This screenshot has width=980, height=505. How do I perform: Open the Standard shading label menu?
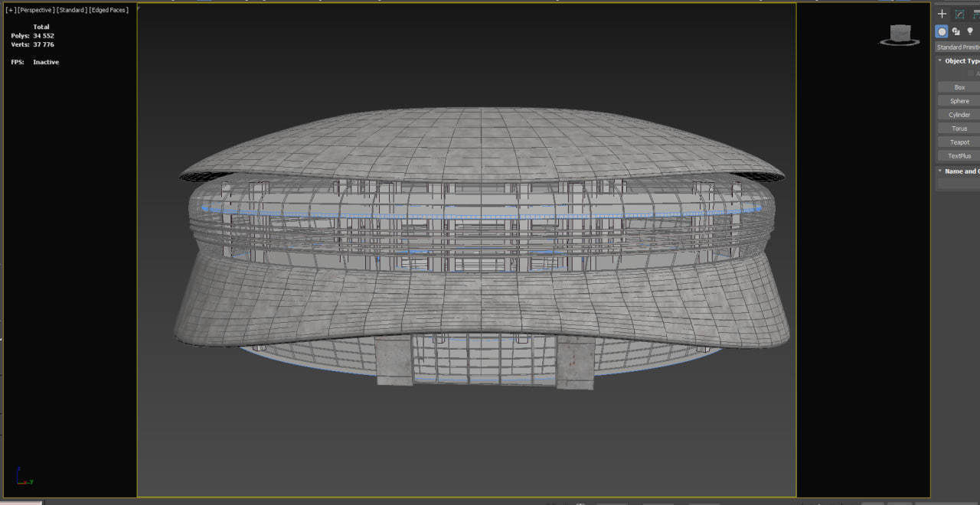[x=71, y=10]
